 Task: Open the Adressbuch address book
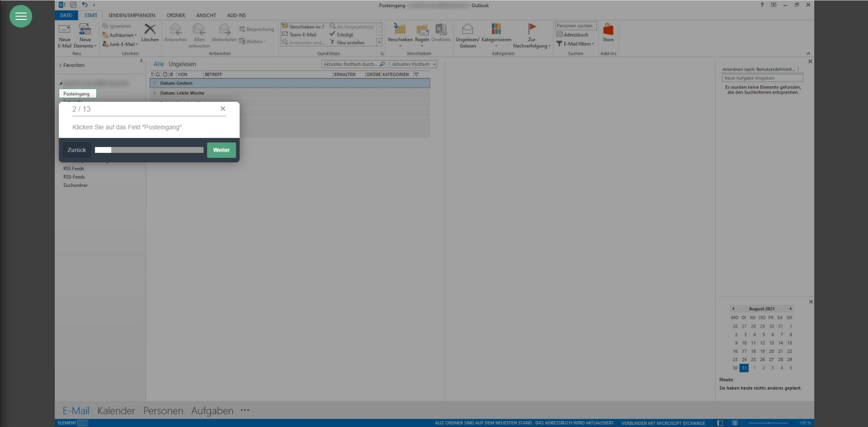pos(572,35)
